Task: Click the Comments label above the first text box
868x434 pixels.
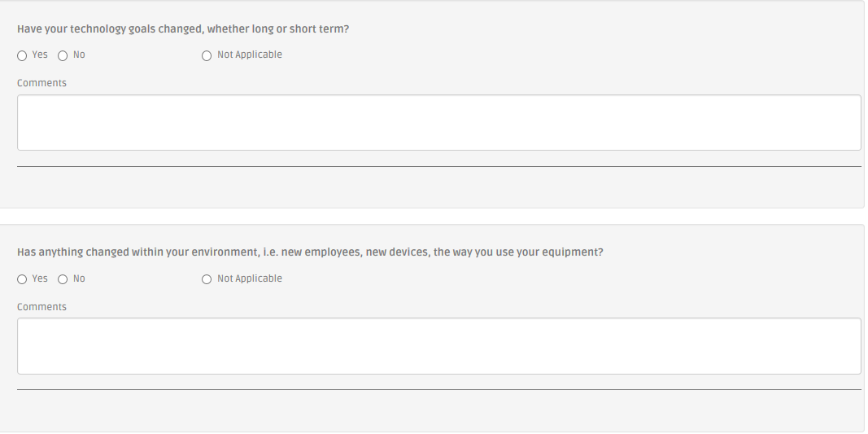Action: click(41, 83)
